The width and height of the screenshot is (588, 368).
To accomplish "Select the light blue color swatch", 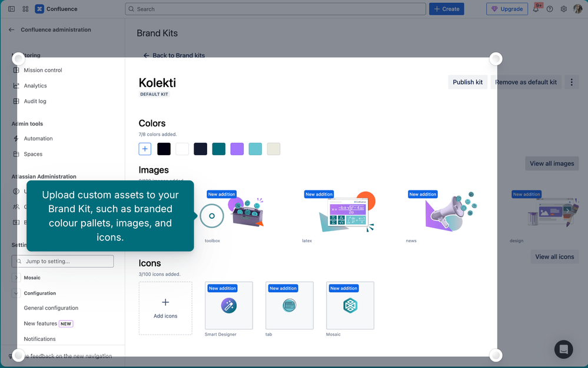I will click(255, 149).
